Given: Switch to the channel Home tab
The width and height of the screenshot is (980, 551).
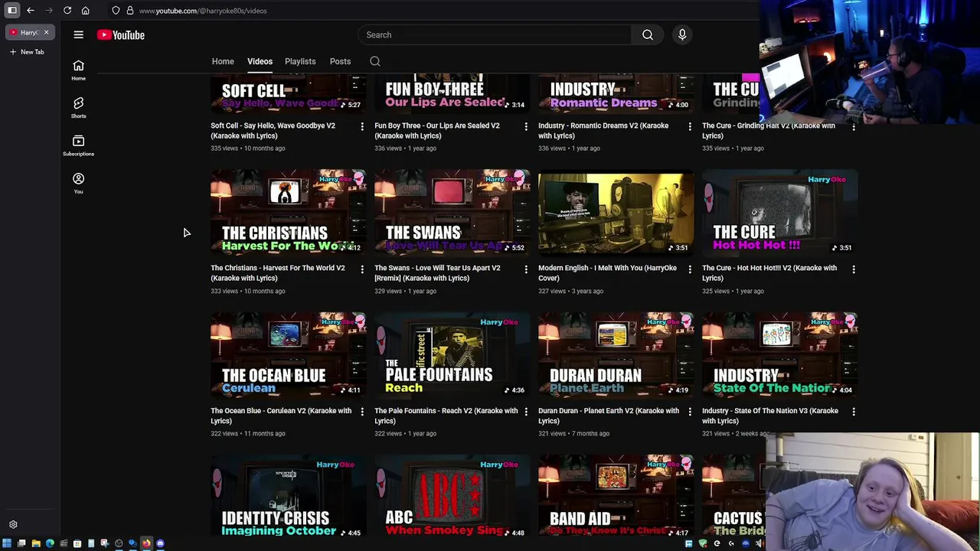Looking at the screenshot, I should [223, 61].
